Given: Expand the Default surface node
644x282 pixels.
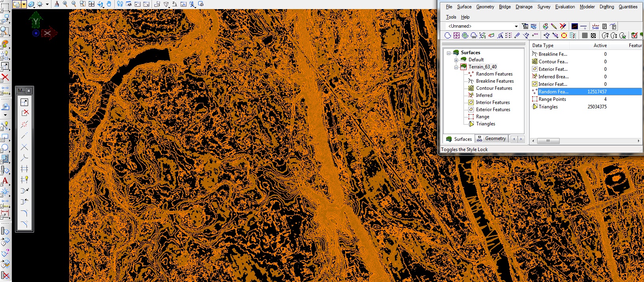Looking at the screenshot, I should coord(456,60).
